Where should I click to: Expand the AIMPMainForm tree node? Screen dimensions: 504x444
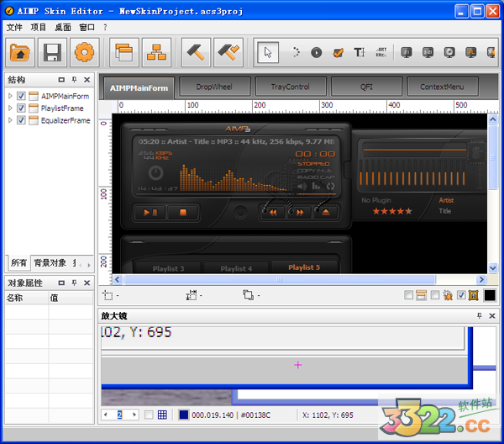(11, 97)
